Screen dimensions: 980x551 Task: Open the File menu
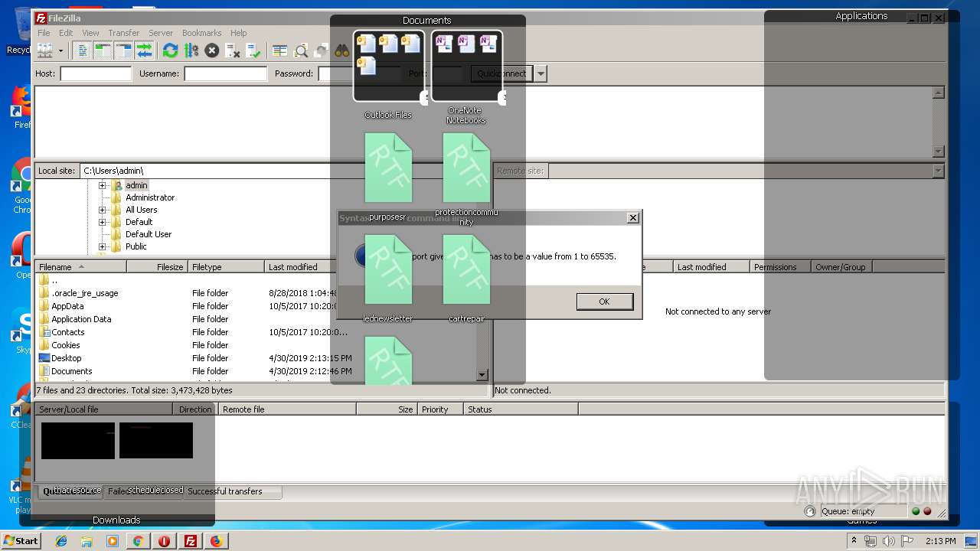point(44,33)
